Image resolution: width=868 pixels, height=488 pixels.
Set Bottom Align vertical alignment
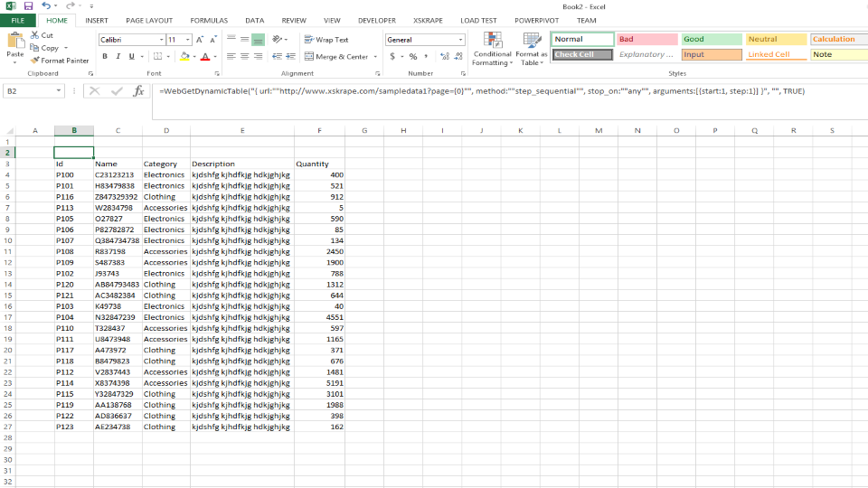(258, 39)
